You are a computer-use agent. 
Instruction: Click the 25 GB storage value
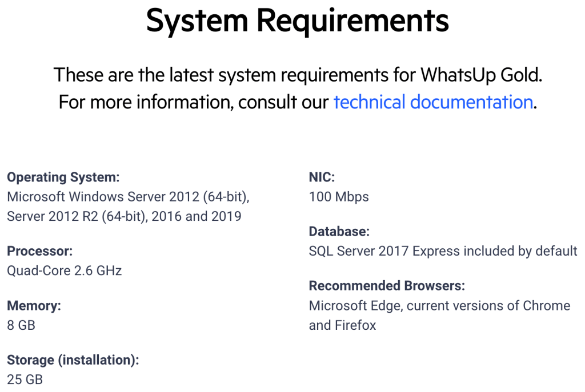(x=25, y=379)
